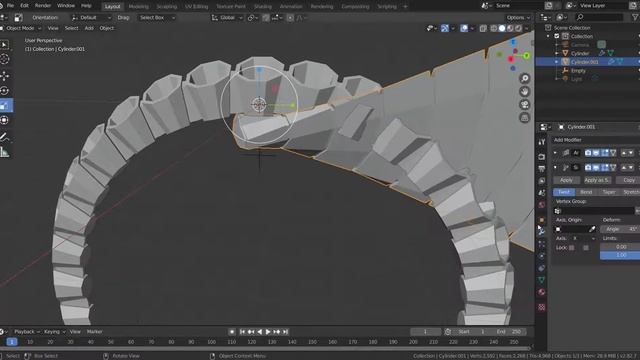Switch to wireframe shading
Screen dimensions: 640x360
point(494,28)
